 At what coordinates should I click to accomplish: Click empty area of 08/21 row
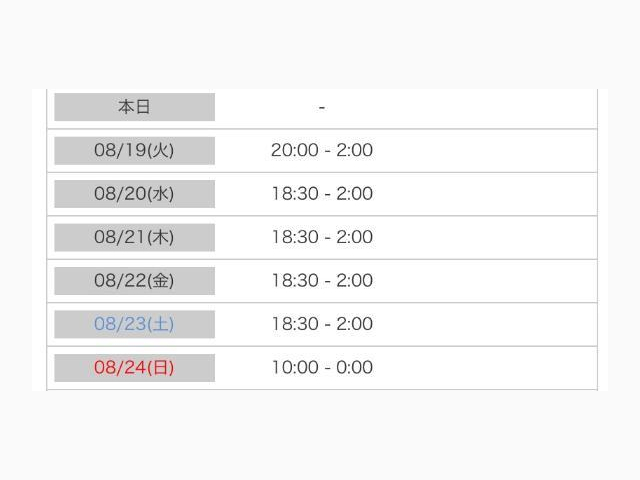point(486,238)
